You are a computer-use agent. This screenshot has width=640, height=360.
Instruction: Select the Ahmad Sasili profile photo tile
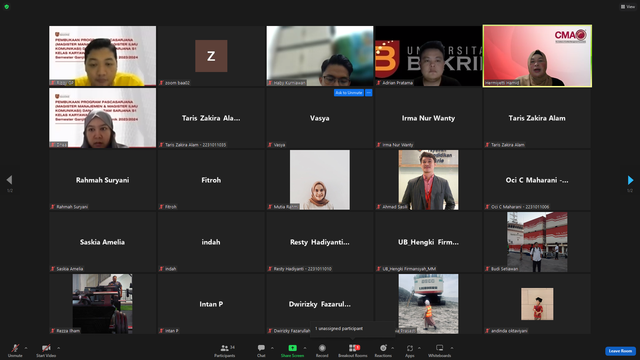428,180
